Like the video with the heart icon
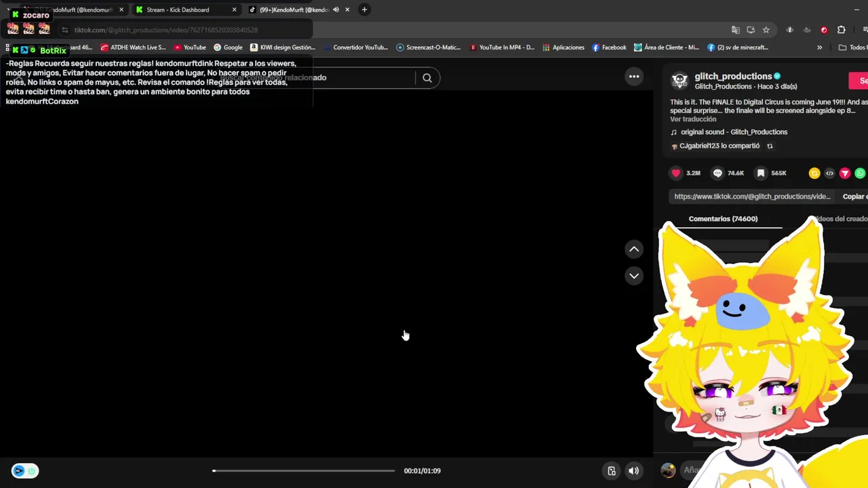 click(675, 173)
